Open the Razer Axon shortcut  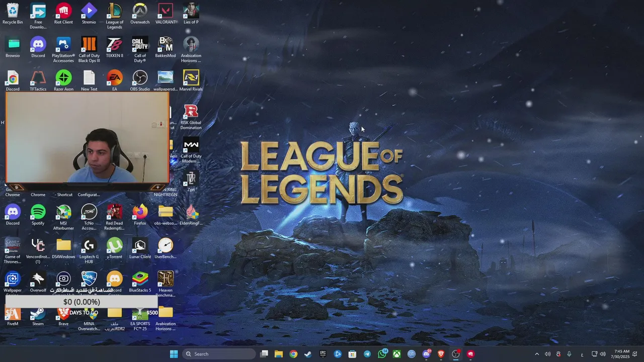coord(63,80)
